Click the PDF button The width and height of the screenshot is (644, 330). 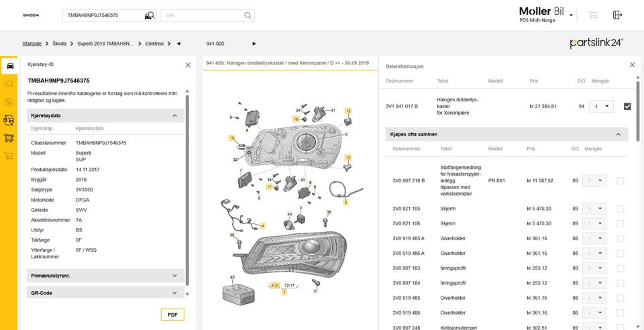[x=172, y=315]
